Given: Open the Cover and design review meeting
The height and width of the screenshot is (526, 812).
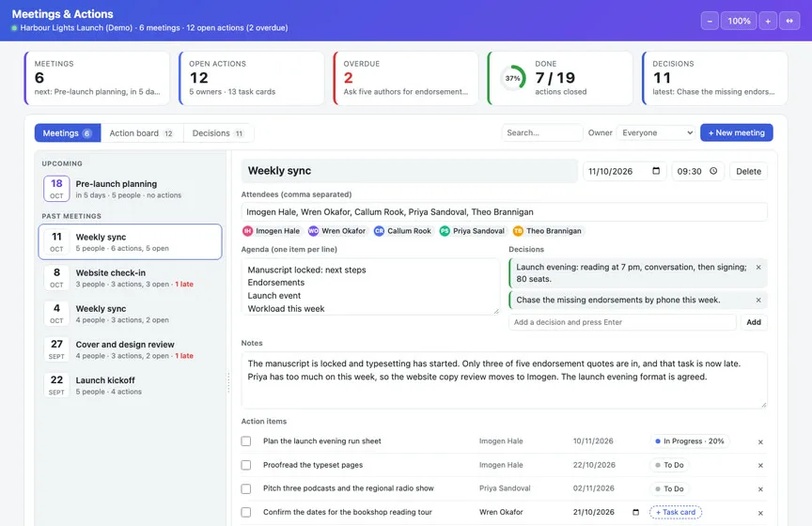Looking at the screenshot, I should click(x=130, y=348).
